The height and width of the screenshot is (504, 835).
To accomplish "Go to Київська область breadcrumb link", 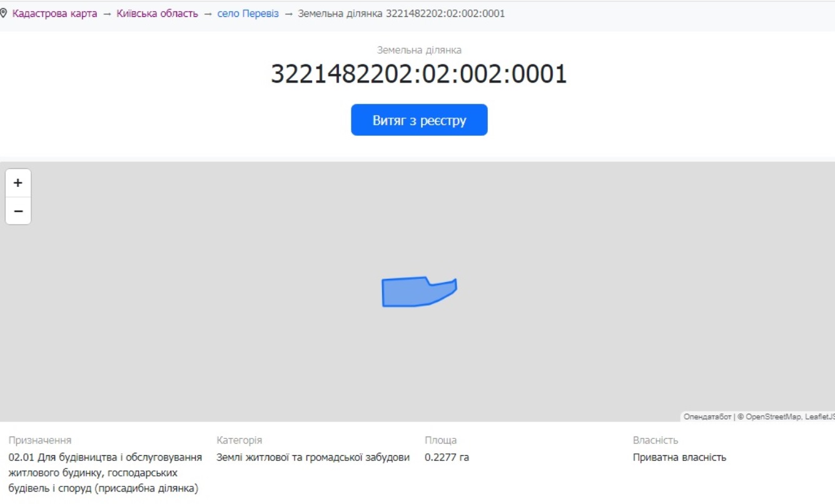I will (x=157, y=14).
